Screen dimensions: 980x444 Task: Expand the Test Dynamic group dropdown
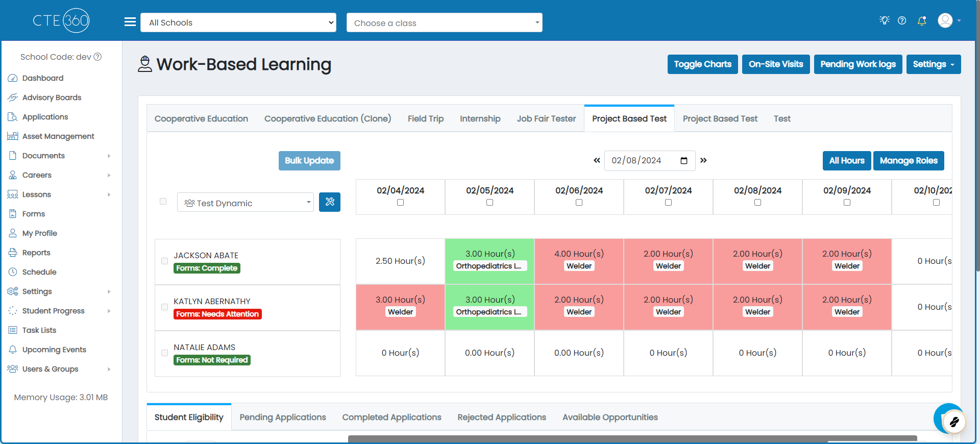coord(246,202)
